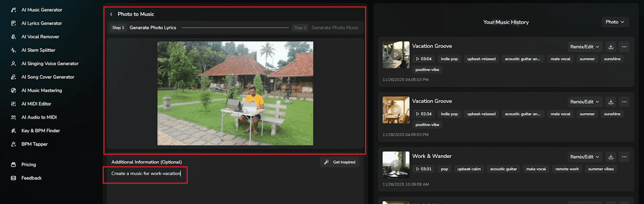Download the 02:34 Vacation Groove track

point(611,102)
